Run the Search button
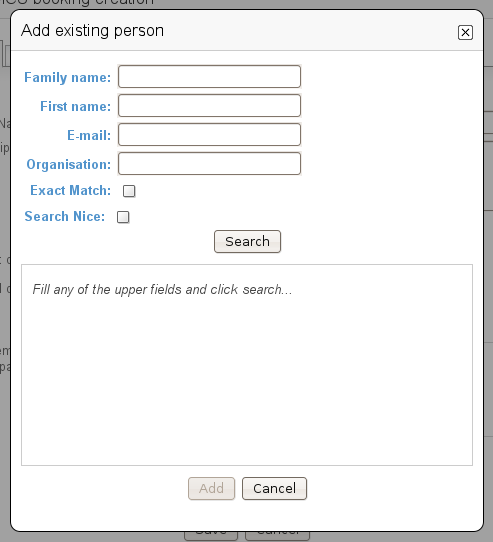This screenshot has height=542, width=493. pos(247,242)
